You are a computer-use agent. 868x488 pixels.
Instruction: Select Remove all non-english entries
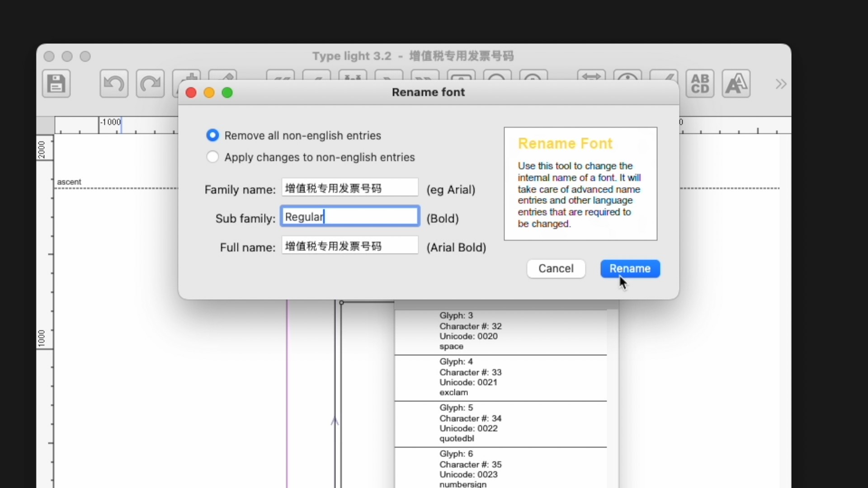coord(212,135)
